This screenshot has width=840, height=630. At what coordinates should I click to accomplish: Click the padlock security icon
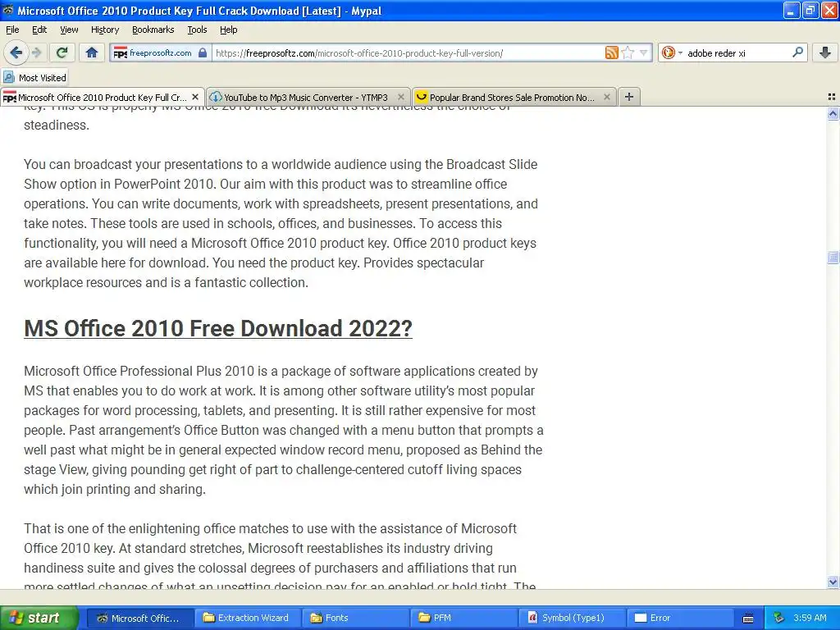pos(203,52)
